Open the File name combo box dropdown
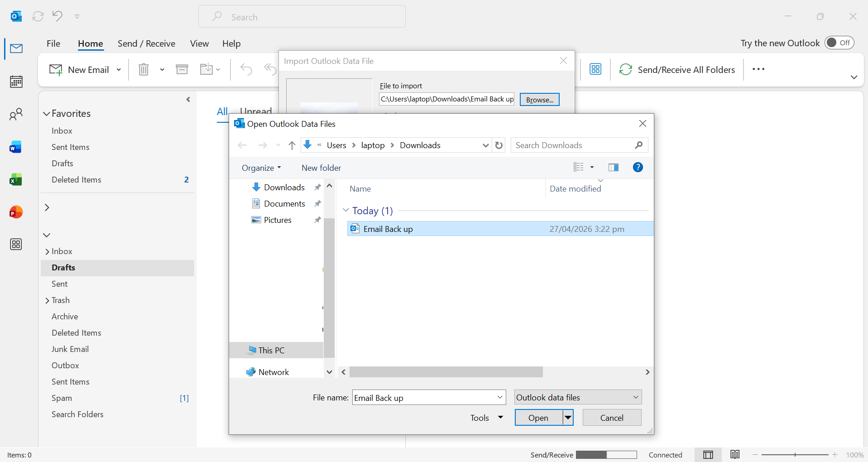868x462 pixels. click(x=500, y=398)
